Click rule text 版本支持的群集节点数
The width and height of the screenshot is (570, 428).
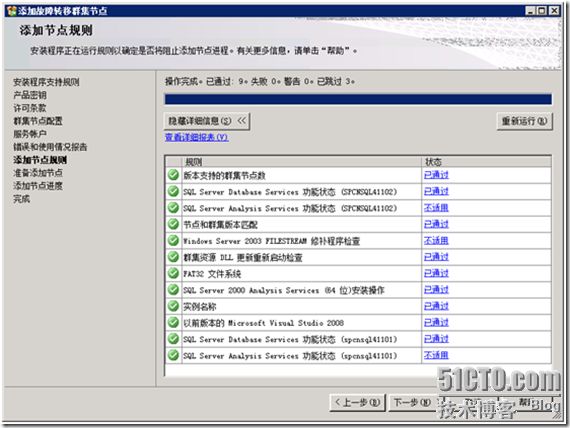pyautogui.click(x=224, y=176)
